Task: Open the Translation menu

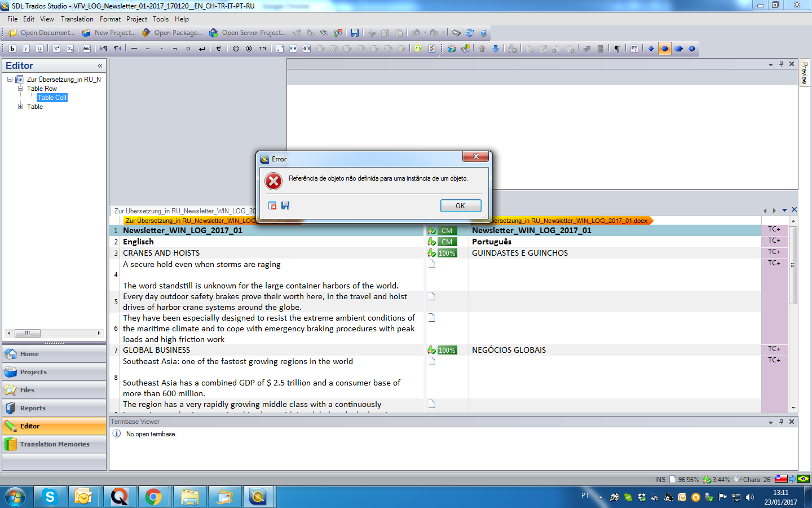Action: click(x=77, y=19)
